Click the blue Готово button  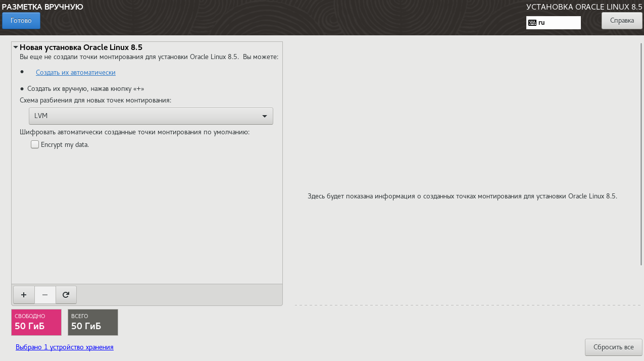coord(21,21)
